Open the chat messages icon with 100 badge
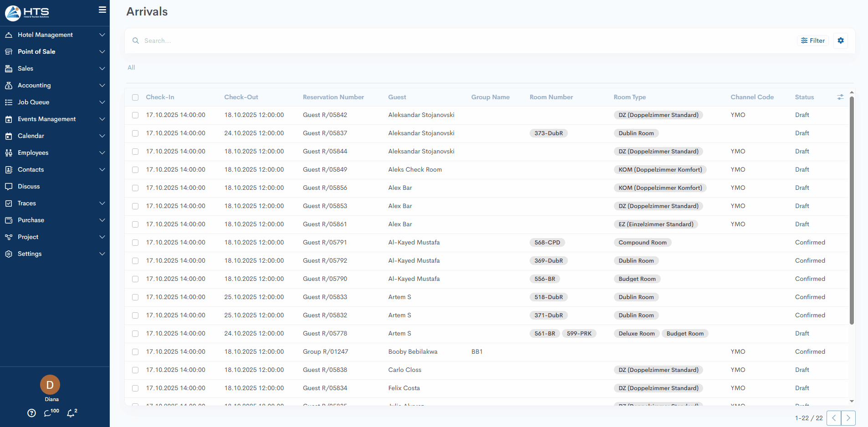Viewport: 868px width, 427px height. click(x=48, y=413)
